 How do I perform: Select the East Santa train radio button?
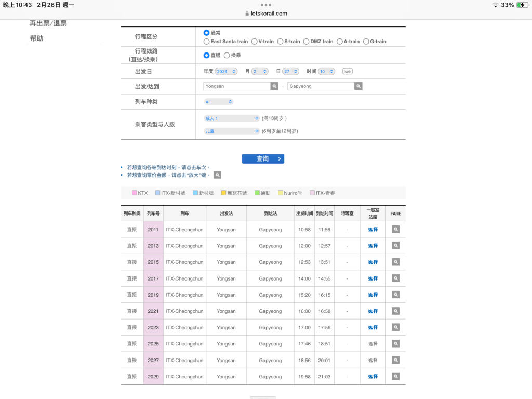point(207,42)
